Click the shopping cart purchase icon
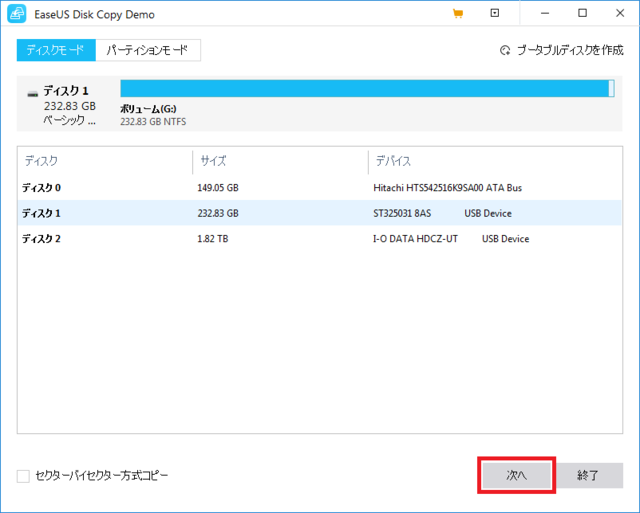640x513 pixels. click(x=458, y=14)
